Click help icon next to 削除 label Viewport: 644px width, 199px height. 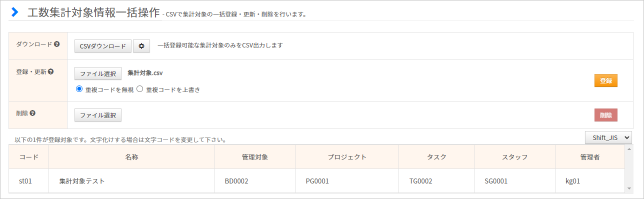click(32, 113)
